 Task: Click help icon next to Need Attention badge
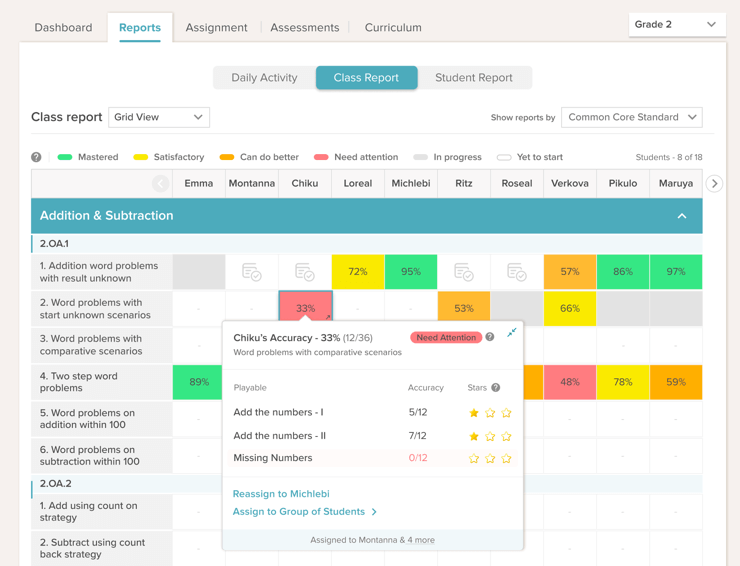click(x=490, y=337)
